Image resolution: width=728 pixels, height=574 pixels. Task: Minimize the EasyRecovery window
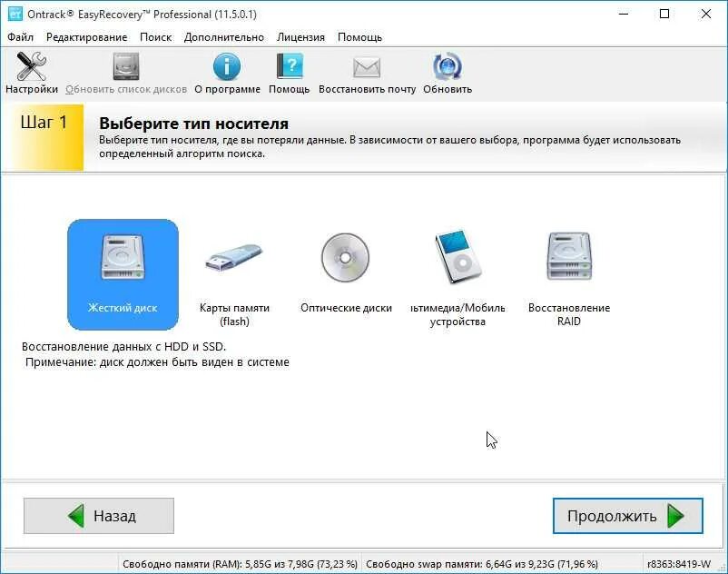(624, 14)
